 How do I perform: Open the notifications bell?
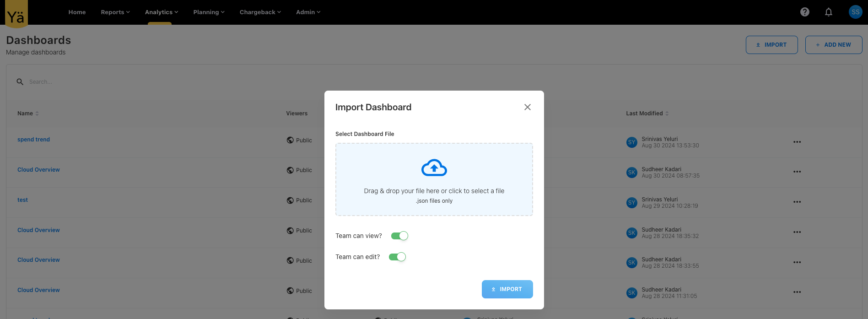pos(828,12)
